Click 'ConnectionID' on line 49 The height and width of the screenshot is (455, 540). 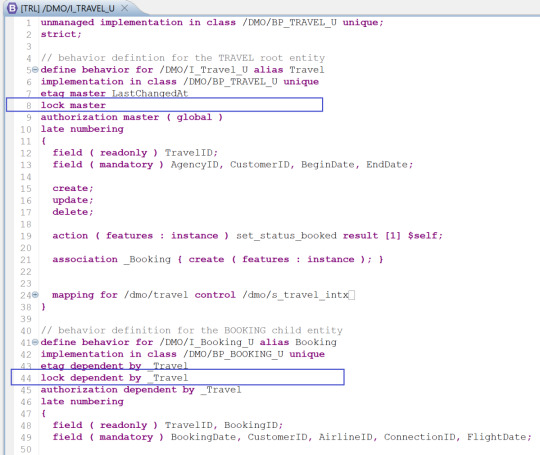pos(419,437)
